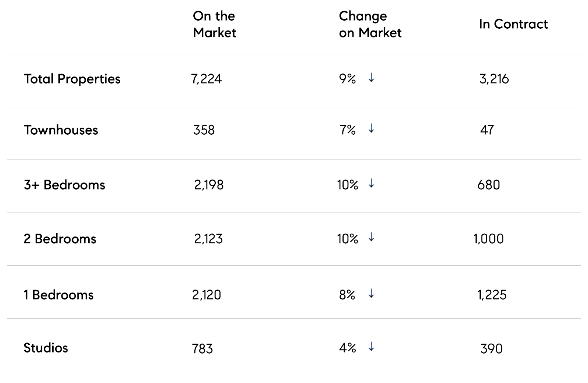Click the down arrow in 2 Bedrooms row
Image resolution: width=588 pixels, height=383 pixels.
tap(371, 237)
